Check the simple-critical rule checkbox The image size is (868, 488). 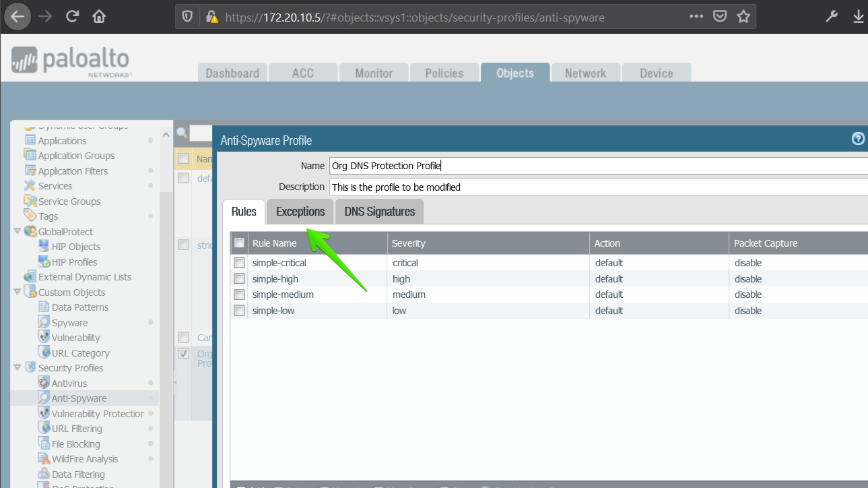point(239,263)
